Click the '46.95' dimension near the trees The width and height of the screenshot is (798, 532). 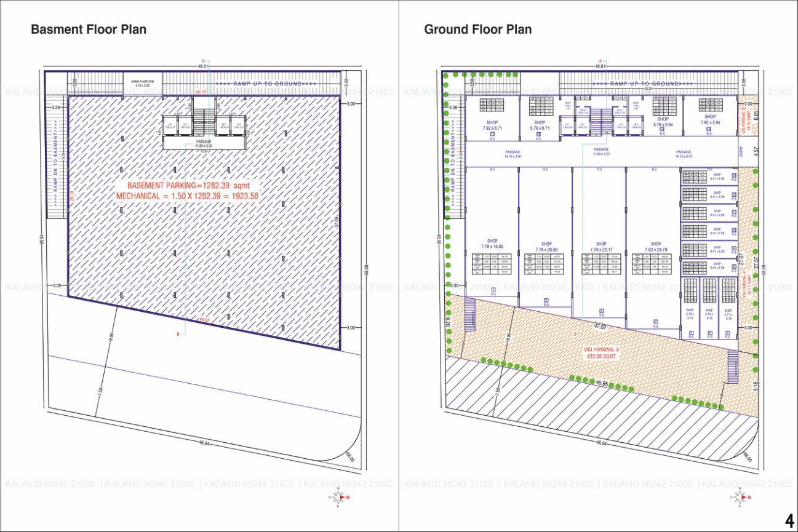[603, 383]
